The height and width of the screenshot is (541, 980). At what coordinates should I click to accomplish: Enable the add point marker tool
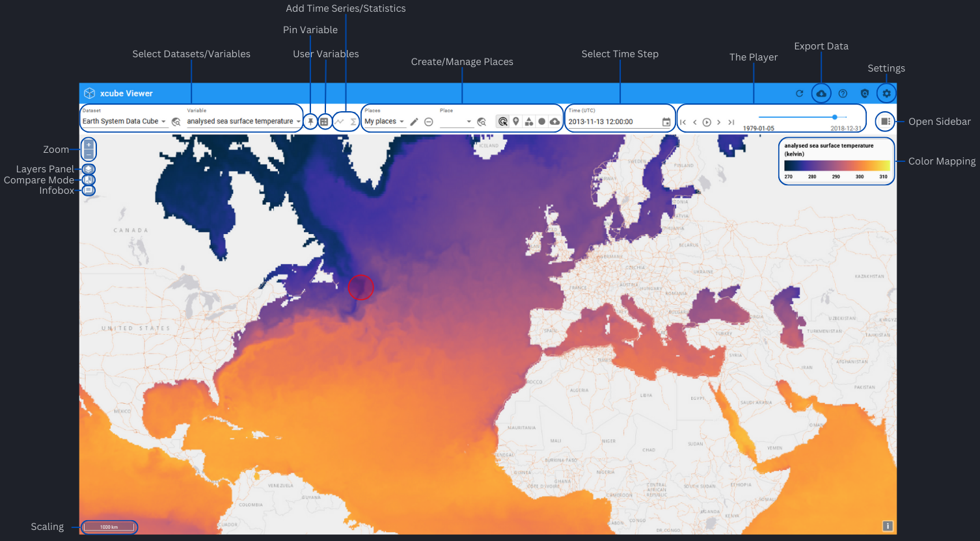click(x=516, y=122)
